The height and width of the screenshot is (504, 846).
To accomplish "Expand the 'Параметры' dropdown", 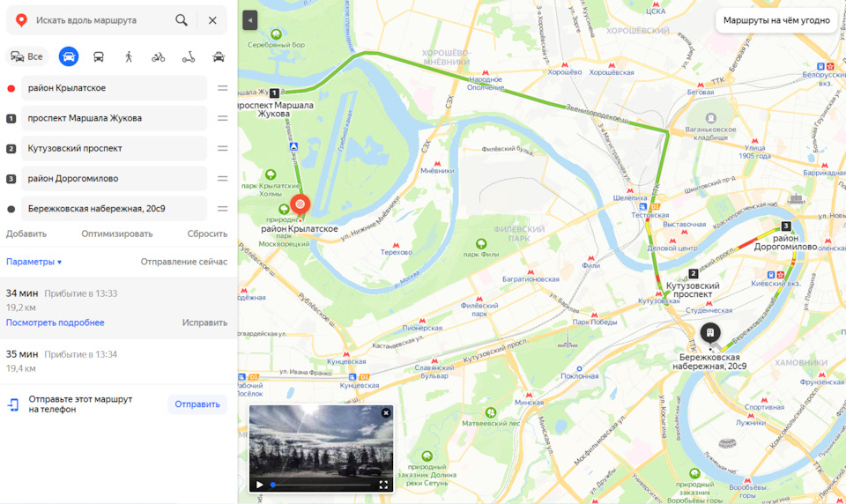I will pos(34,262).
